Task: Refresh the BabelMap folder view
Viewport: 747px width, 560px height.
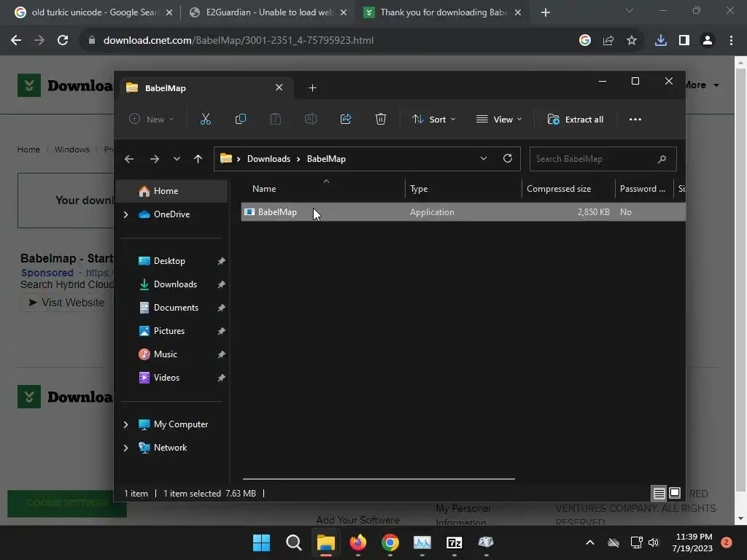Action: point(508,158)
